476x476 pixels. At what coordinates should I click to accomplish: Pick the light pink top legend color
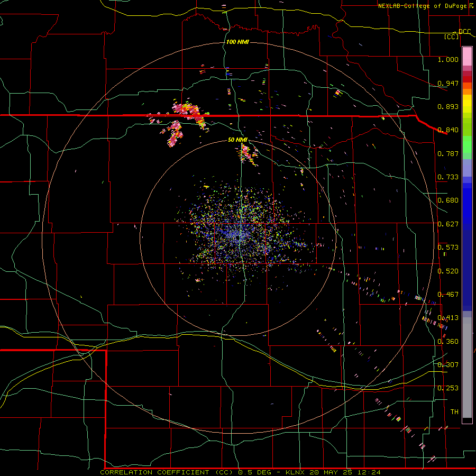pos(467,56)
